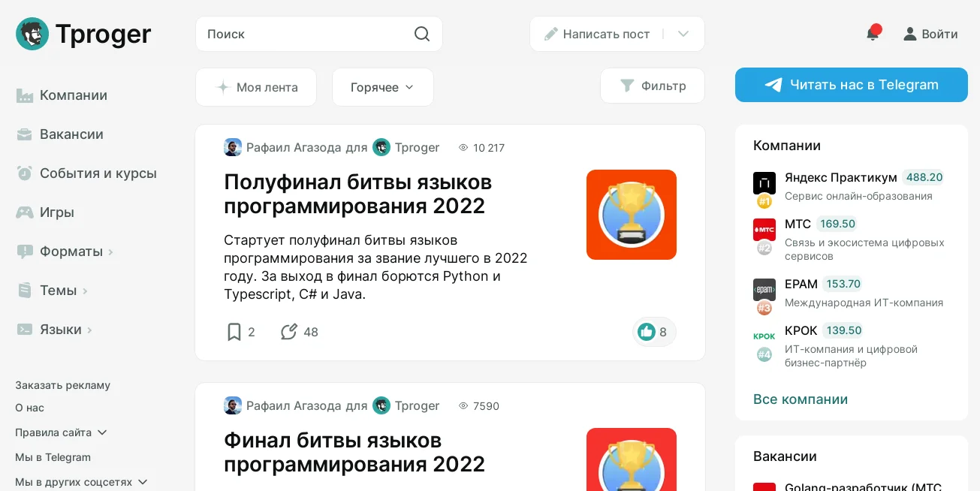
Task: Click Читать нас в Telegram button
Action: [852, 85]
